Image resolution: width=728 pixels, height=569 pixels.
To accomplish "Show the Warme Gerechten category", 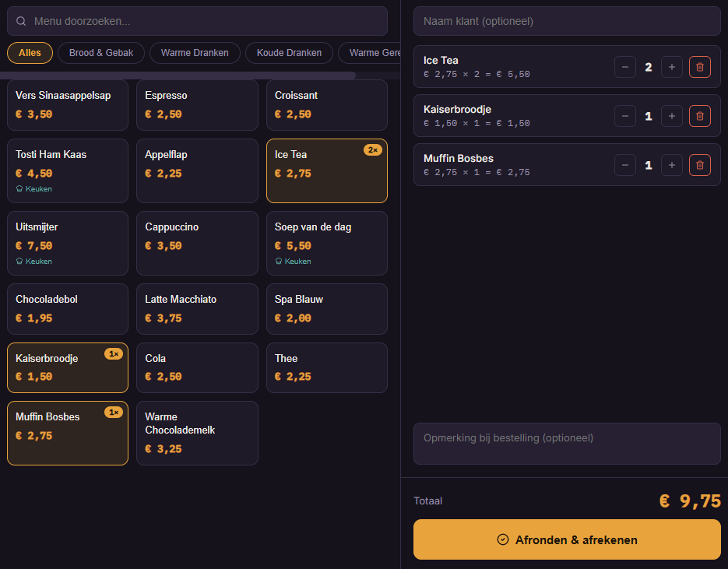I will pos(370,53).
